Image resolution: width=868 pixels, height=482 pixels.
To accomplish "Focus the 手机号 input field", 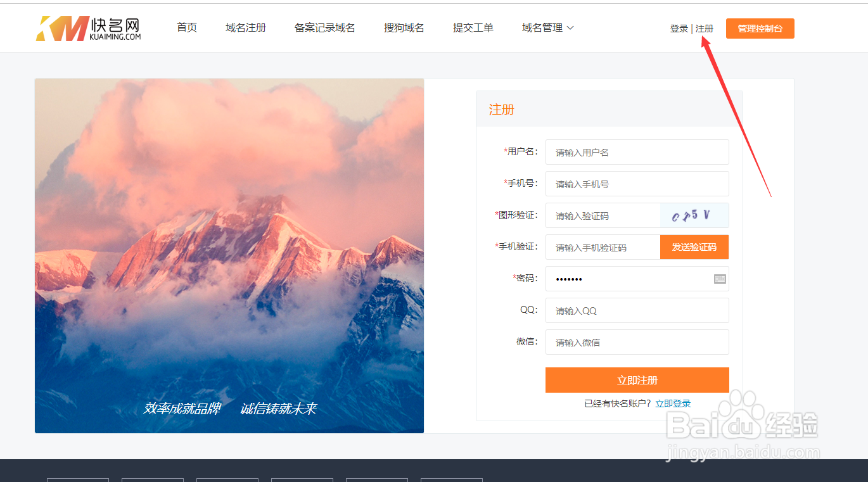I will pyautogui.click(x=637, y=184).
